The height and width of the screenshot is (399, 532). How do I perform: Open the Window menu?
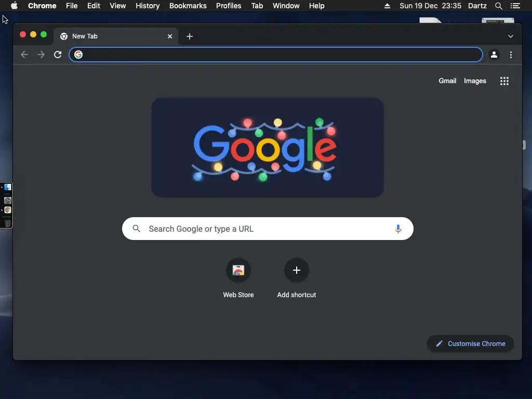click(286, 6)
